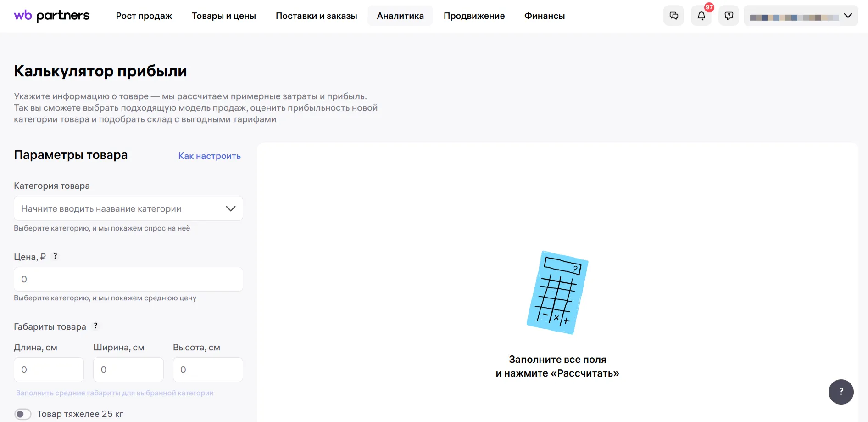
Task: Focus the Высота, см input field
Action: (x=208, y=370)
